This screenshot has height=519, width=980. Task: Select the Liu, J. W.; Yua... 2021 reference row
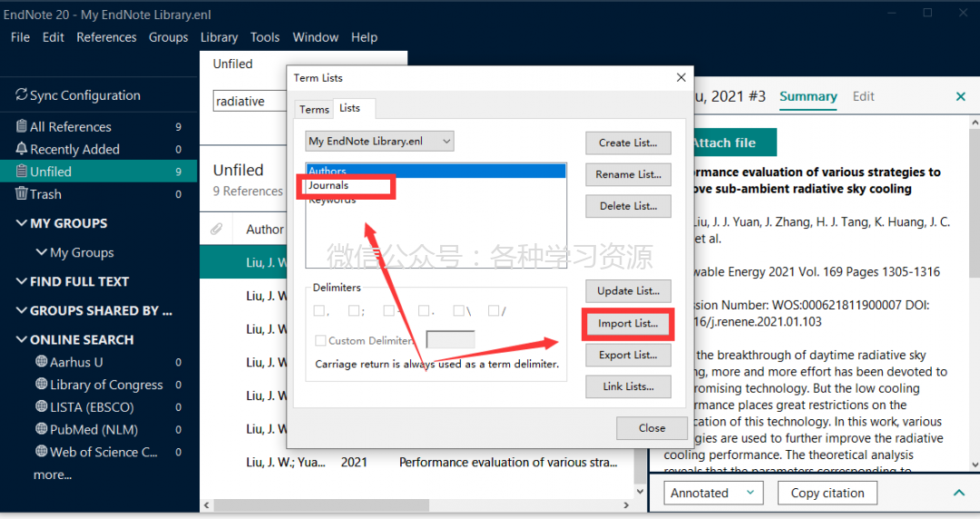click(416, 462)
